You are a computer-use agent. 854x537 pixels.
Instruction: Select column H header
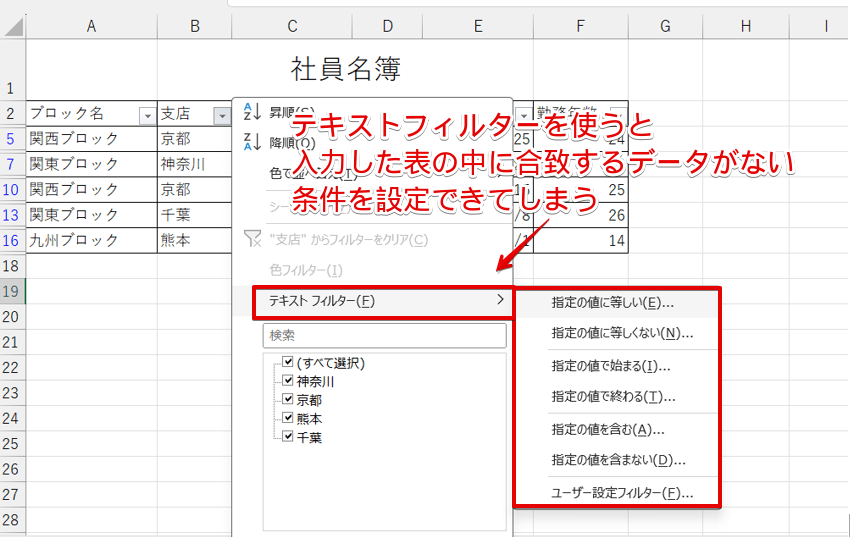tap(746, 26)
